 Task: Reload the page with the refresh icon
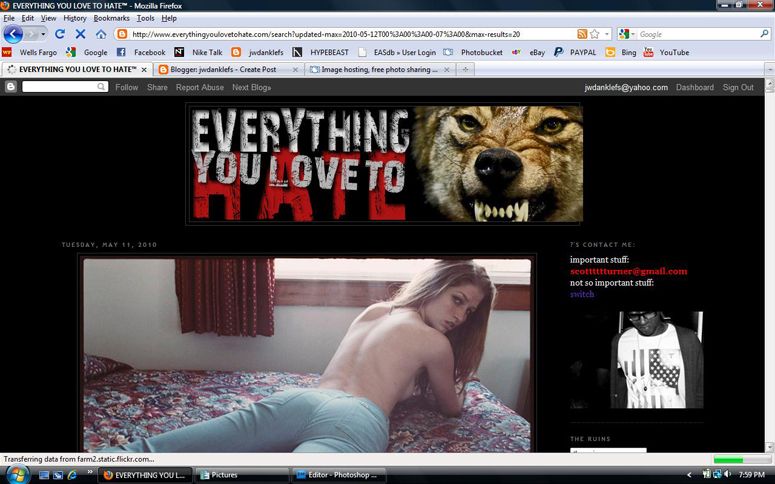pyautogui.click(x=60, y=34)
